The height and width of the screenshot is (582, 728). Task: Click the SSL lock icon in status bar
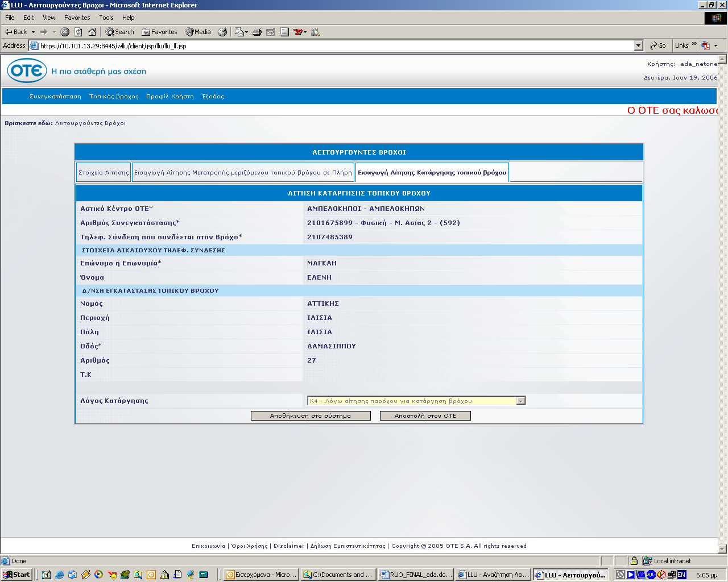point(634,561)
